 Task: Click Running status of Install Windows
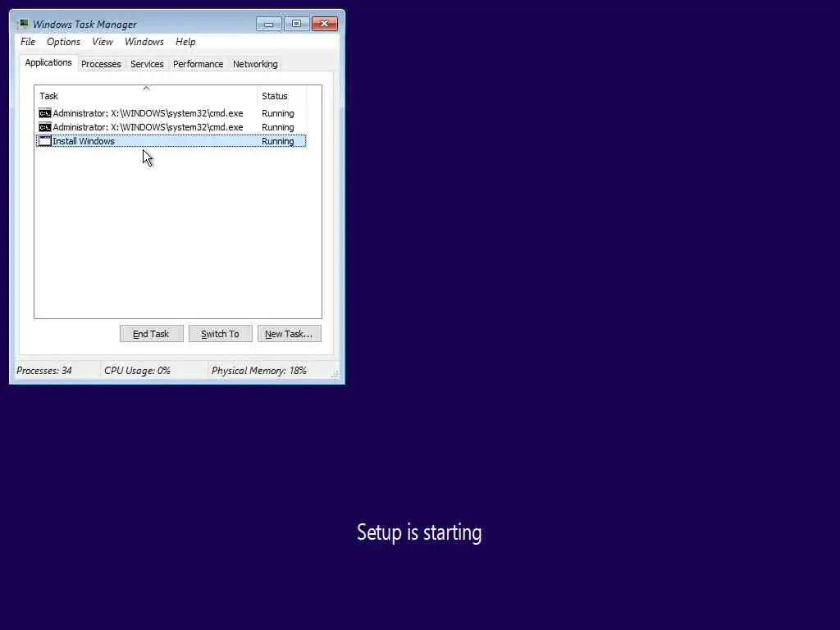tap(277, 141)
